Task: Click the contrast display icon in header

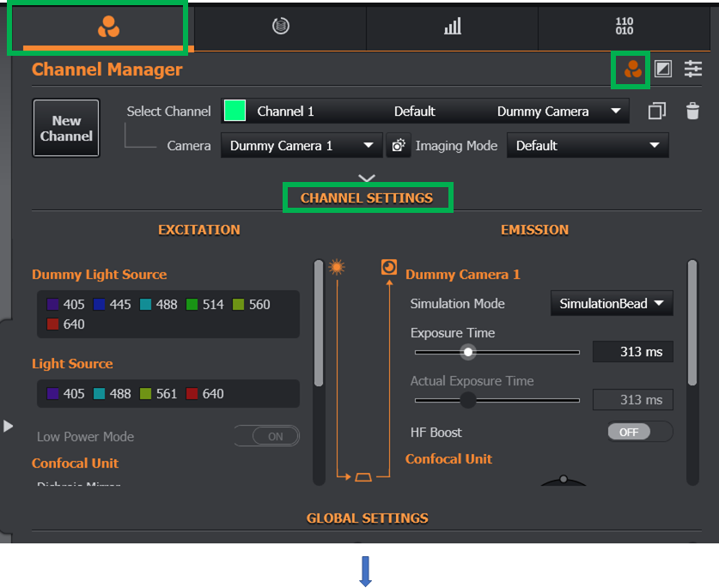Action: coord(663,70)
